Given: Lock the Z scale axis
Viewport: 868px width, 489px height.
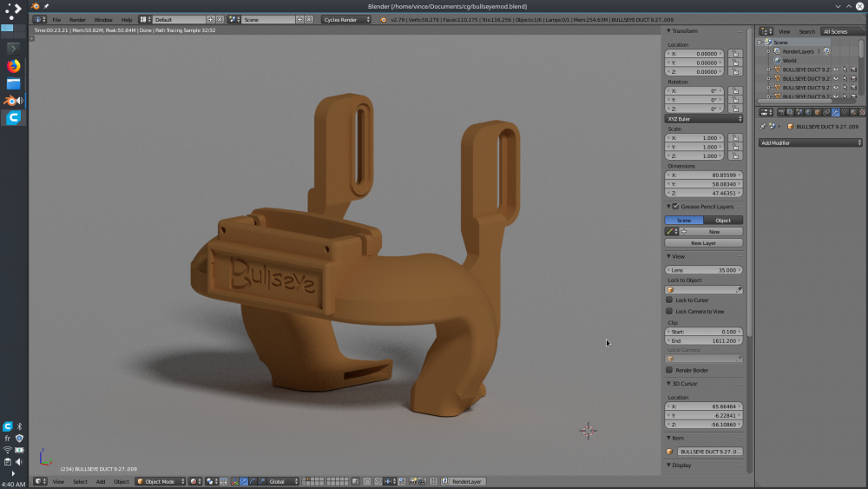Looking at the screenshot, I should tap(735, 155).
